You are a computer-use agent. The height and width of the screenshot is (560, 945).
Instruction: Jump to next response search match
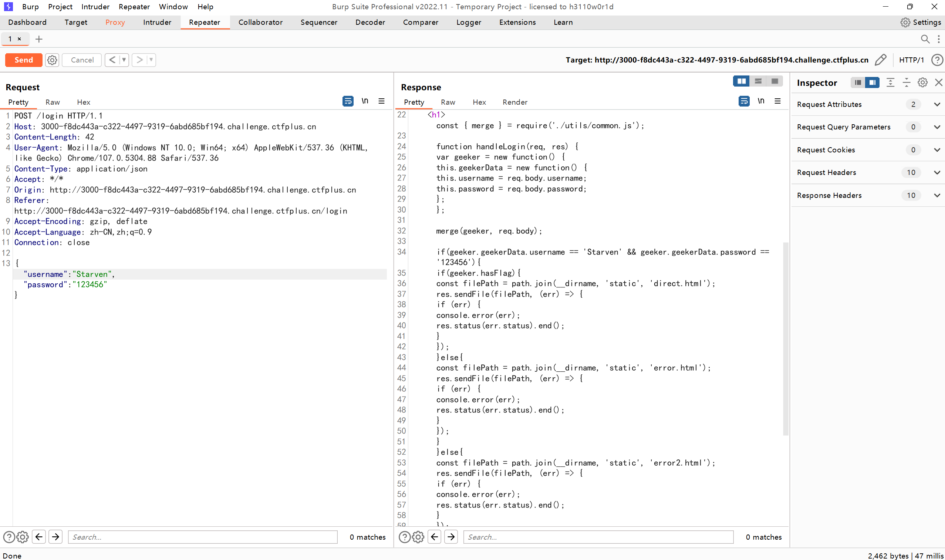coord(451,537)
